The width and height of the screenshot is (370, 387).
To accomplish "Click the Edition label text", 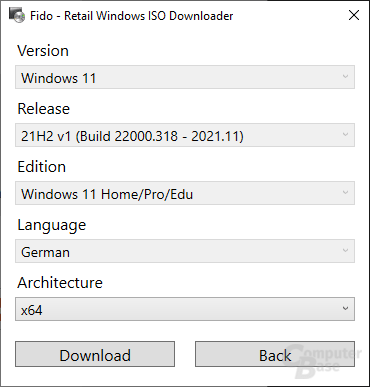I will (42, 167).
